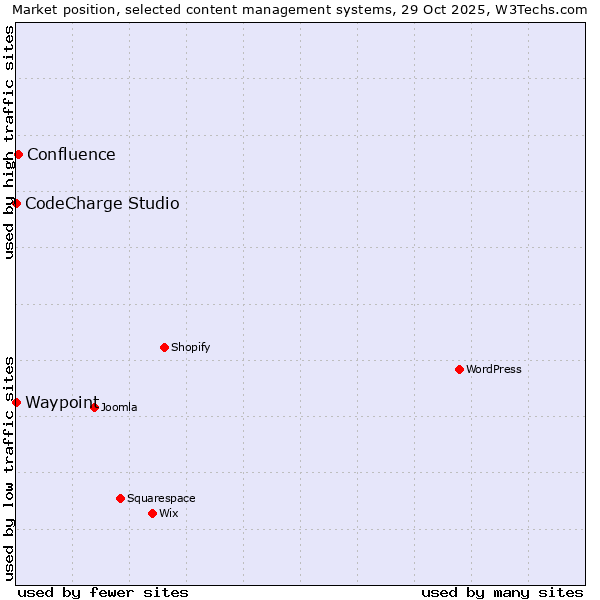Select the WordPress text label

click(494, 369)
